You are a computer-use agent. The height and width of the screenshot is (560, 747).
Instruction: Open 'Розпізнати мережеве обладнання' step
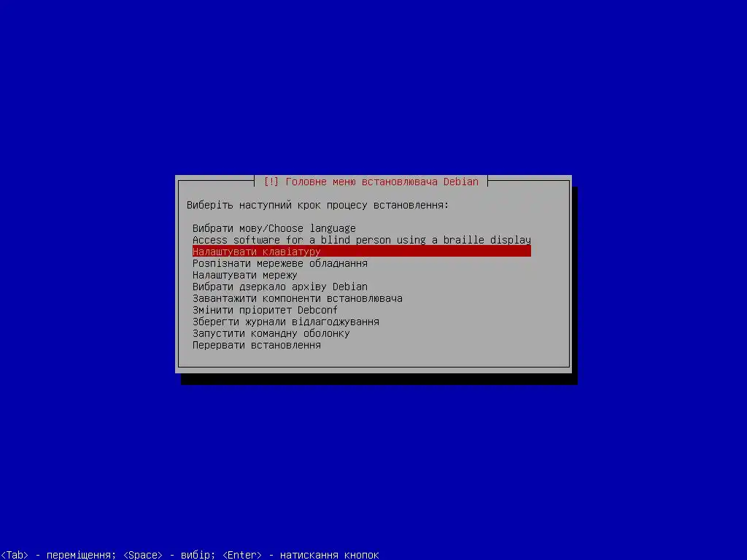[362, 262]
